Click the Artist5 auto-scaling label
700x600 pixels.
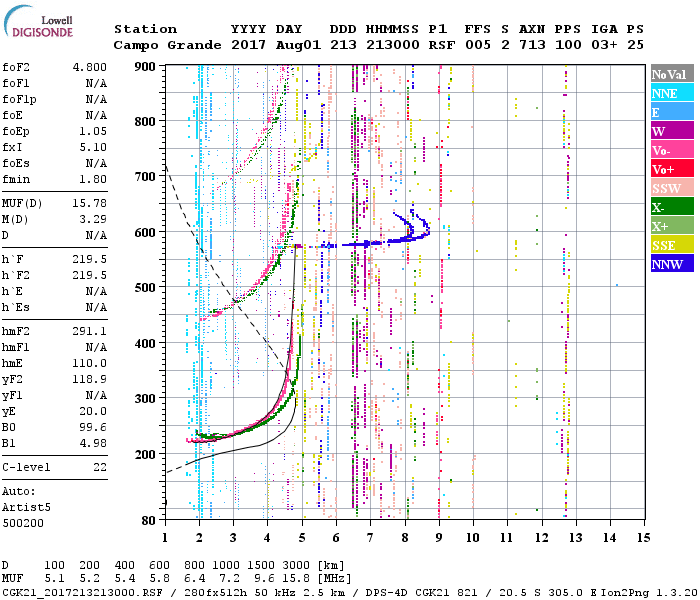coord(26,508)
